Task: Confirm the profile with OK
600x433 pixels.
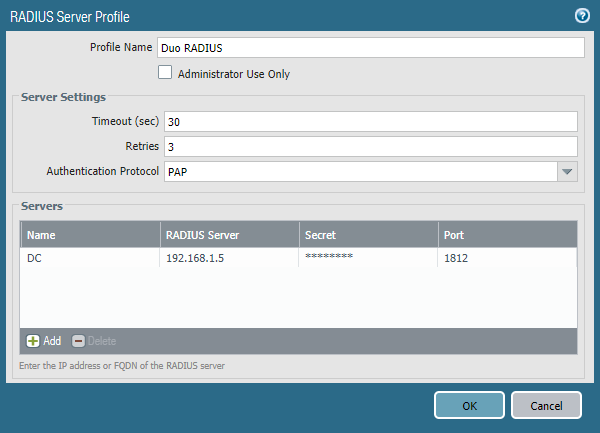Action: tap(469, 405)
